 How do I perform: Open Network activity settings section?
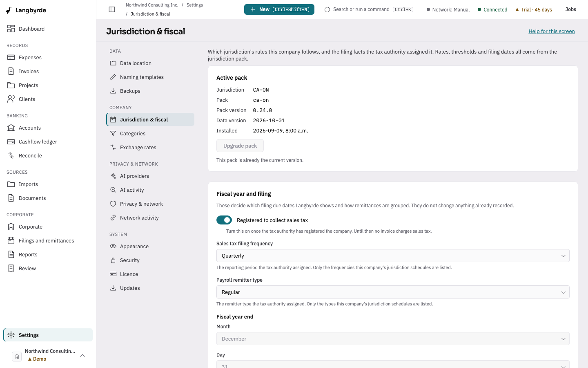pos(150,218)
